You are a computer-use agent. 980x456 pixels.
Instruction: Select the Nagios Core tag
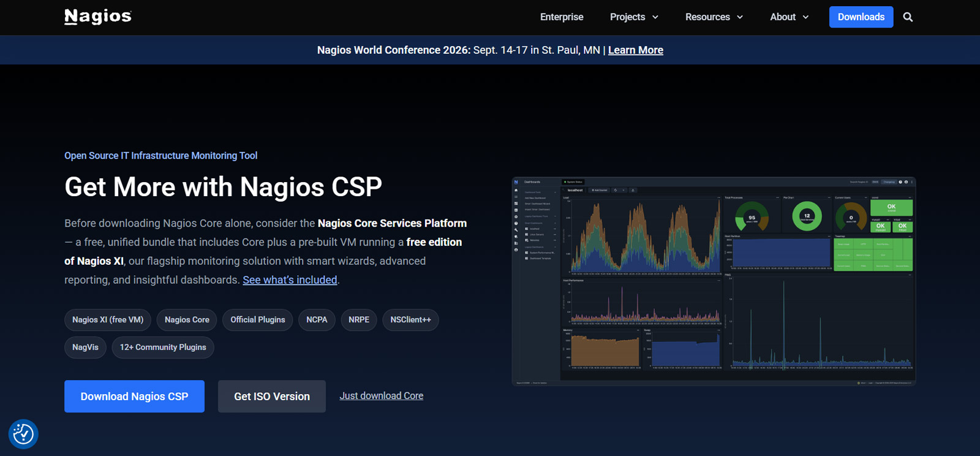(x=187, y=320)
